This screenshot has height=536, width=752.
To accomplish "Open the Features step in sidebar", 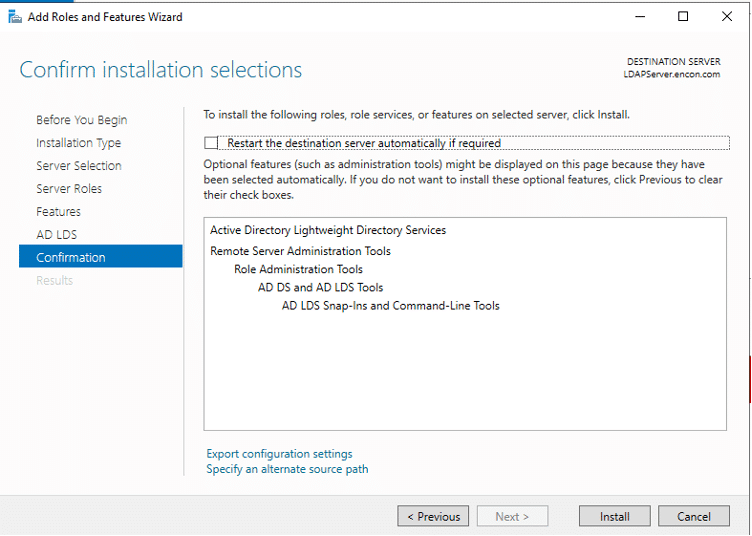I will 58,212.
